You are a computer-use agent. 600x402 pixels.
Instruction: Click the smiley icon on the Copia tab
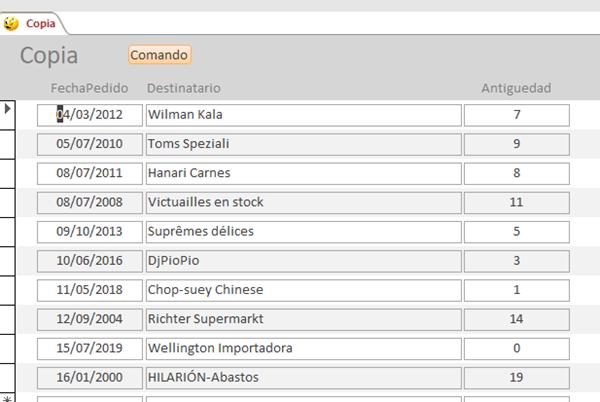[12, 23]
